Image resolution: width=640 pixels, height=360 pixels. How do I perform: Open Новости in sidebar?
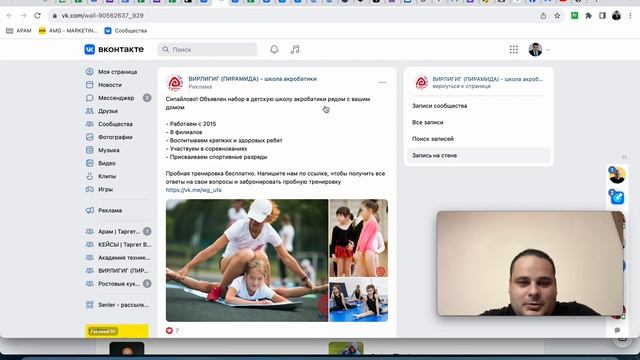point(110,85)
